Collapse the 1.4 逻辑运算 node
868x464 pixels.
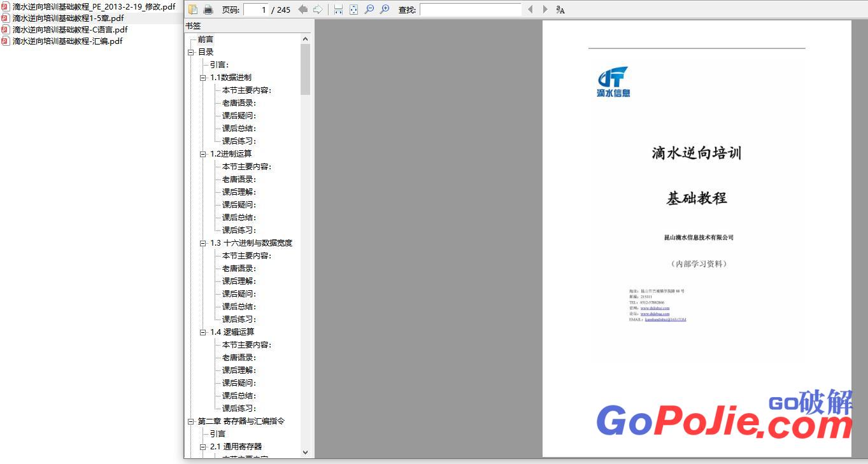[203, 332]
